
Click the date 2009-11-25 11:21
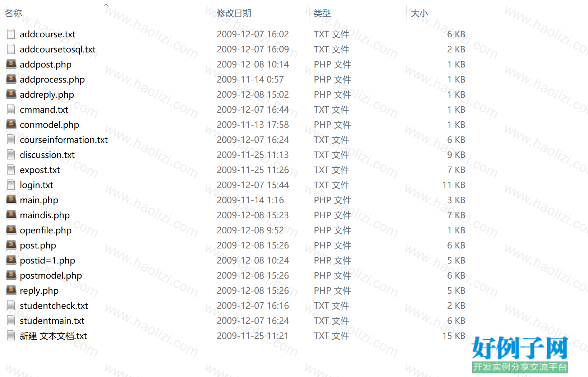point(253,336)
